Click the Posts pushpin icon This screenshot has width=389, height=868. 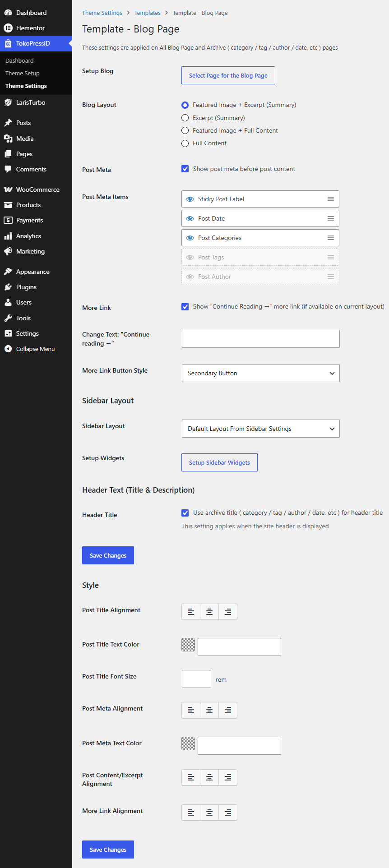coord(8,123)
